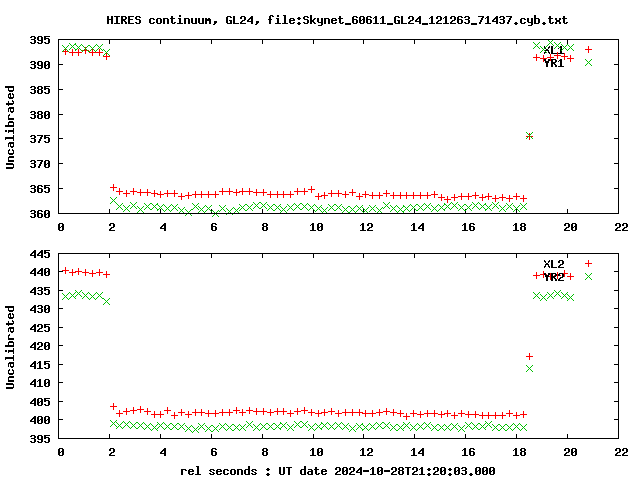Click the 360 tick label on upper y-axis
The height and width of the screenshot is (480, 640).
pyautogui.click(x=40, y=214)
